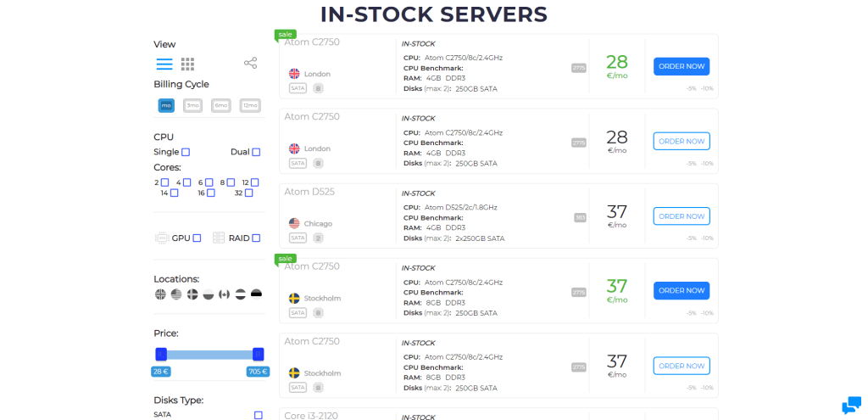Image resolution: width=868 pixels, height=420 pixels.
Task: Click cores chip icon on Chicago server
Action: pyautogui.click(x=319, y=238)
